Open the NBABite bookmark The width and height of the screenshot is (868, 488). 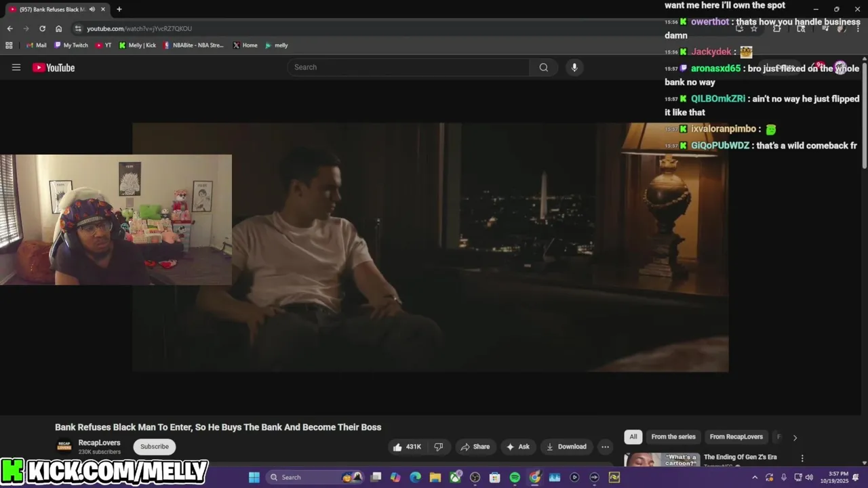coord(193,45)
